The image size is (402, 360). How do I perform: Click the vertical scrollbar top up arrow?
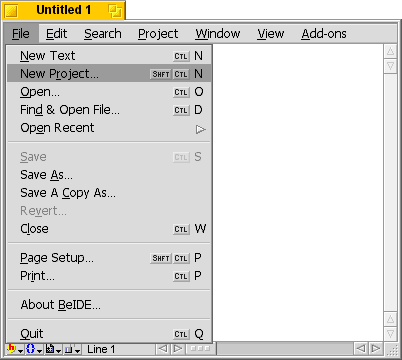tap(390, 51)
